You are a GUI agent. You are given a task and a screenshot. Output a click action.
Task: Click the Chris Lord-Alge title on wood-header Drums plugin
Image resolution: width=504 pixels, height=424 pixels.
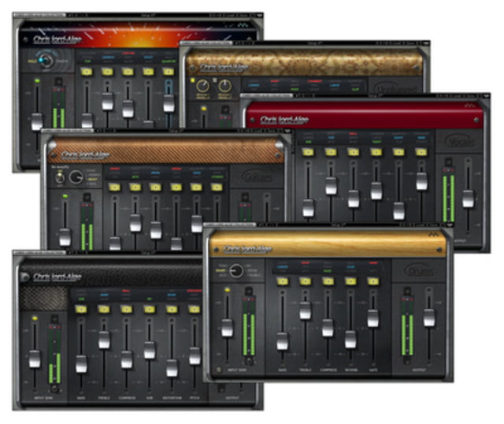click(x=247, y=249)
